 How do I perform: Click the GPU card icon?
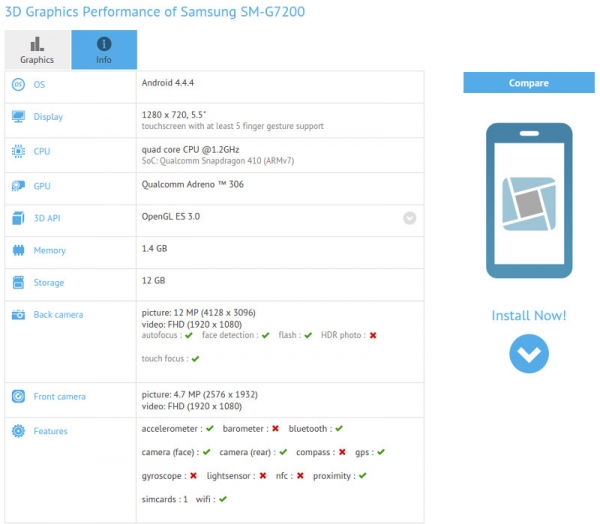[x=18, y=186]
